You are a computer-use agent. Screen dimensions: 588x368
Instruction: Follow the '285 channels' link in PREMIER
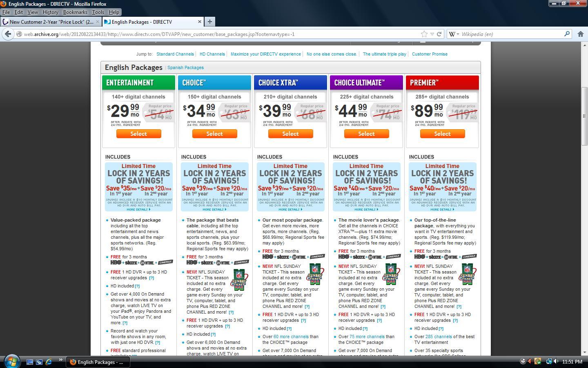(439, 337)
